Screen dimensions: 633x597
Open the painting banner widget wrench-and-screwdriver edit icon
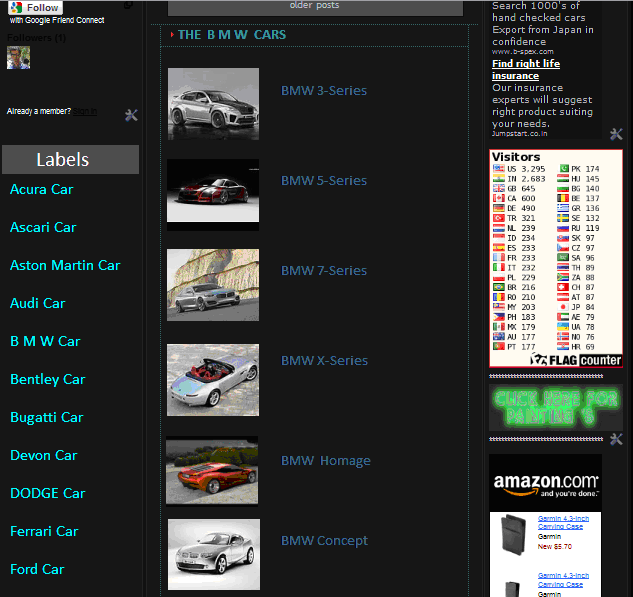616,439
